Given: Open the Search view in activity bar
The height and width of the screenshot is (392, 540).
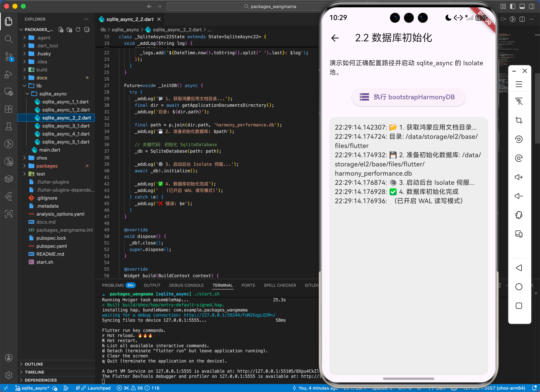Looking at the screenshot, I should click(9, 39).
